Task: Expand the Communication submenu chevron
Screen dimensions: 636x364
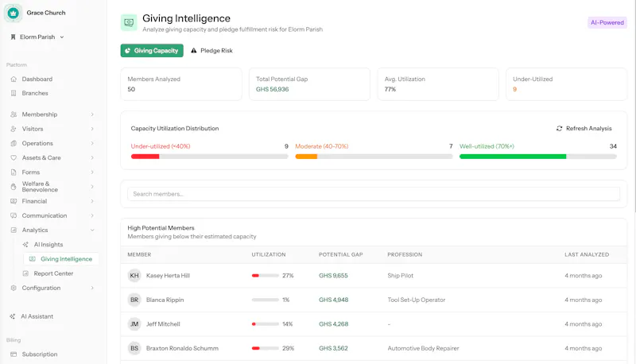Action: (92, 215)
